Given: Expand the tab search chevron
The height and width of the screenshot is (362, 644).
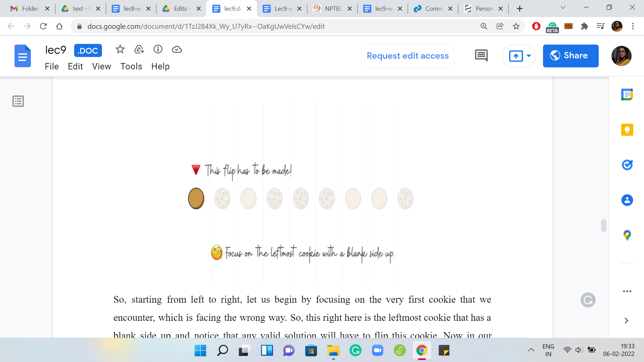Looking at the screenshot, I should [563, 8].
